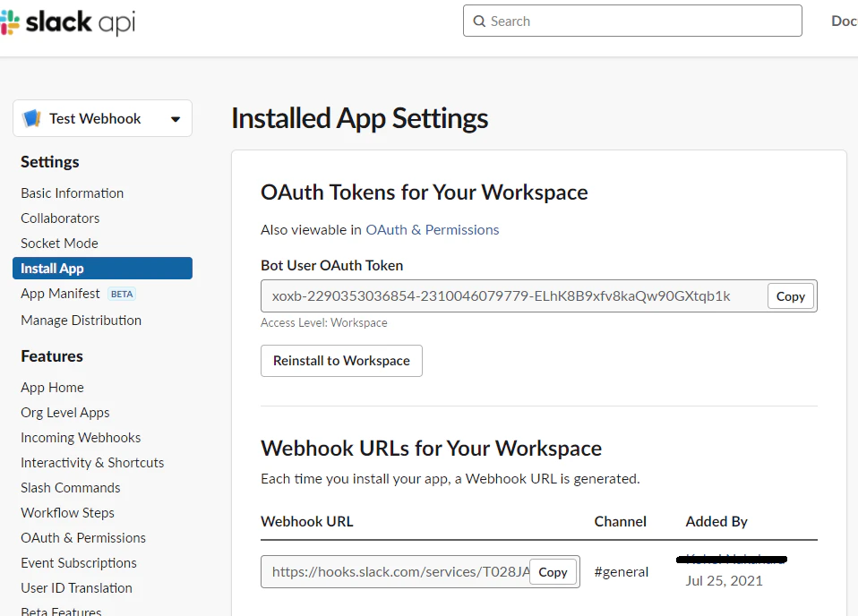Go to App Home feature

tap(53, 388)
